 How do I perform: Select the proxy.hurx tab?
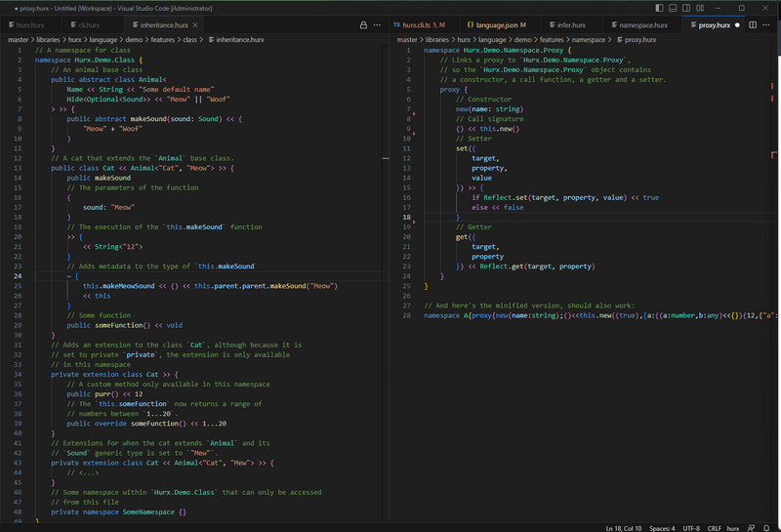[x=714, y=25]
